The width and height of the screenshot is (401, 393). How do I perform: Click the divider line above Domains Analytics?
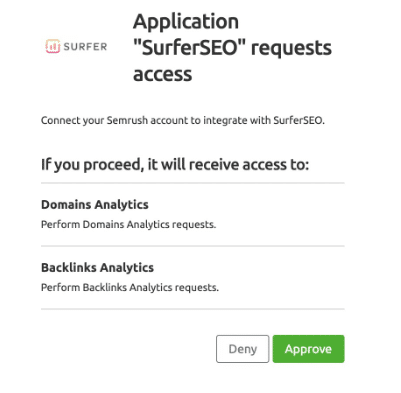tap(193, 183)
